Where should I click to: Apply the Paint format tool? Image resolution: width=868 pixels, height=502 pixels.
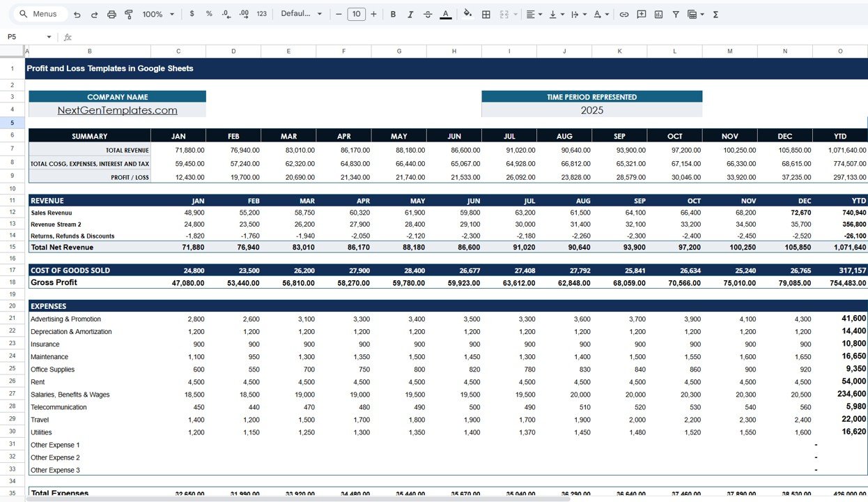coord(129,14)
